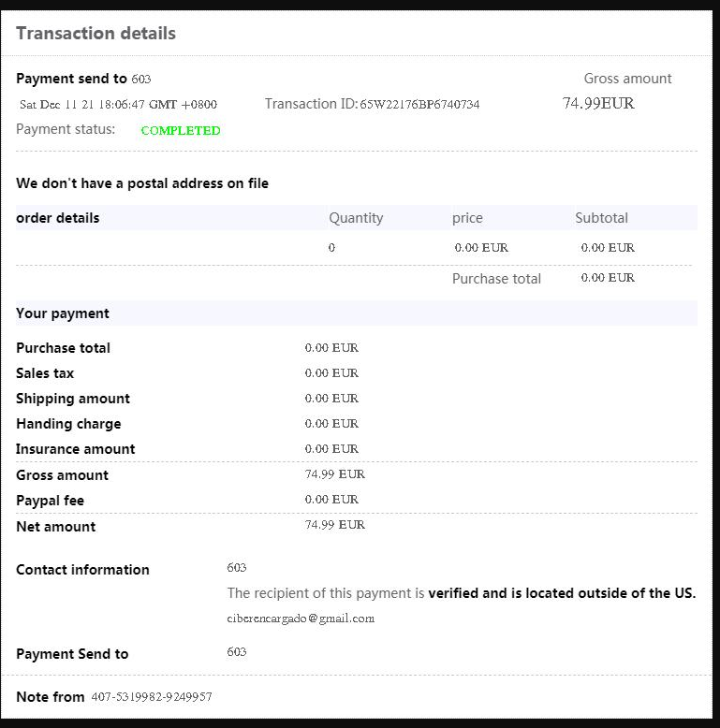
Task: Click the Contact information 603 entry
Action: (x=237, y=568)
